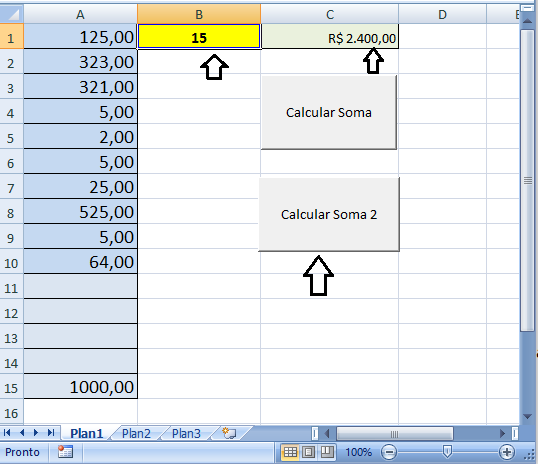Click the zoom out minus icon
Viewport: 538px width, 464px height.
(389, 452)
